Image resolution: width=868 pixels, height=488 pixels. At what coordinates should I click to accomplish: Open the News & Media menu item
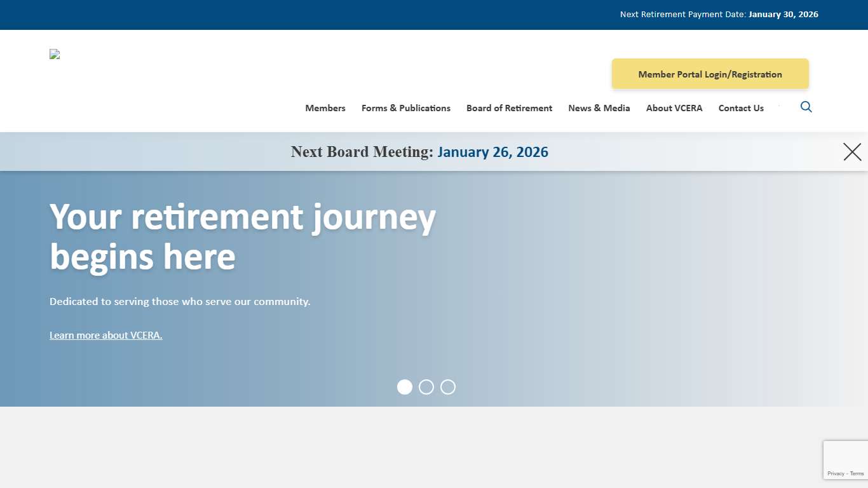pyautogui.click(x=599, y=108)
